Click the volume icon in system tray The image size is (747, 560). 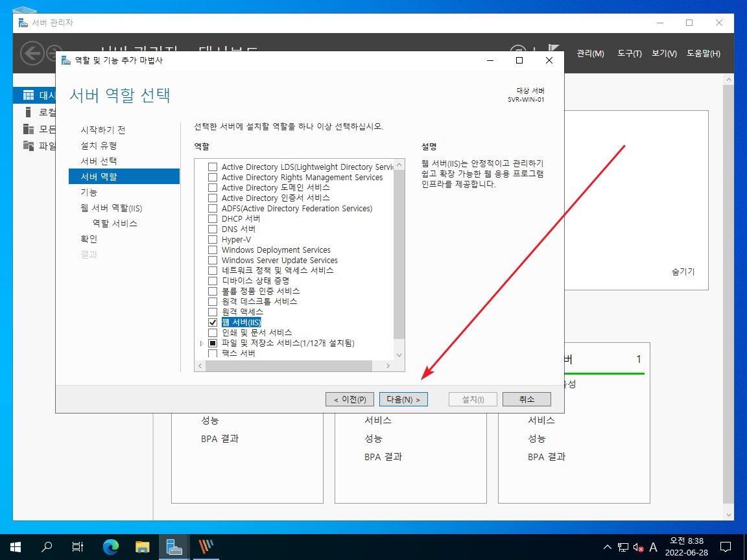tap(638, 548)
